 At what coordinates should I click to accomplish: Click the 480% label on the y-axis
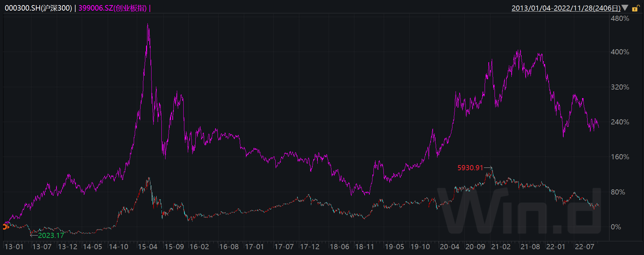[x=620, y=18]
